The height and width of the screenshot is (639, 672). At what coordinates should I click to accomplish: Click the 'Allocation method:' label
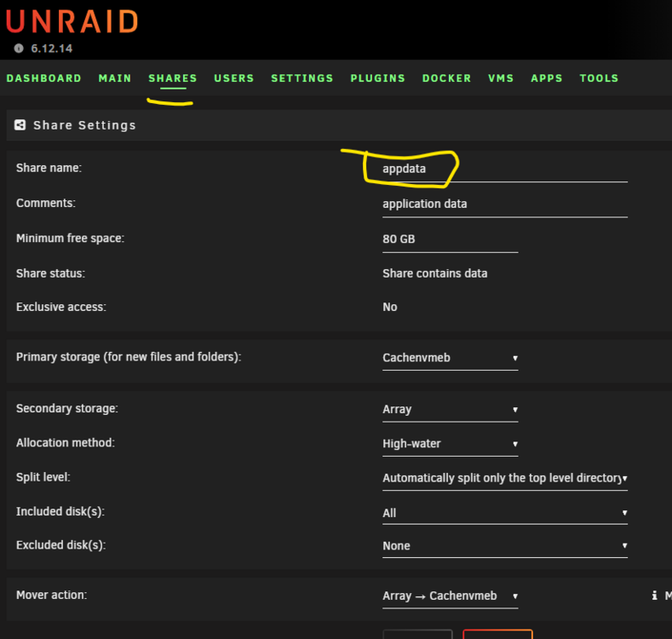66,442
